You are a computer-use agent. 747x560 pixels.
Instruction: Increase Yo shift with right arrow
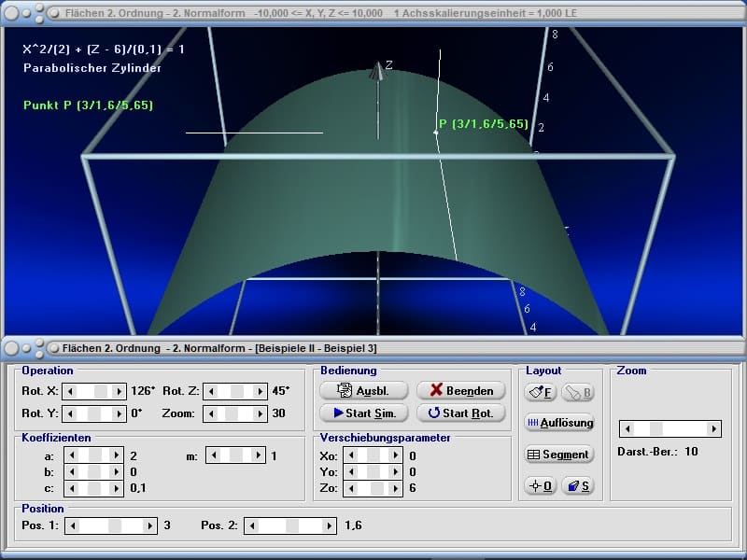click(395, 472)
